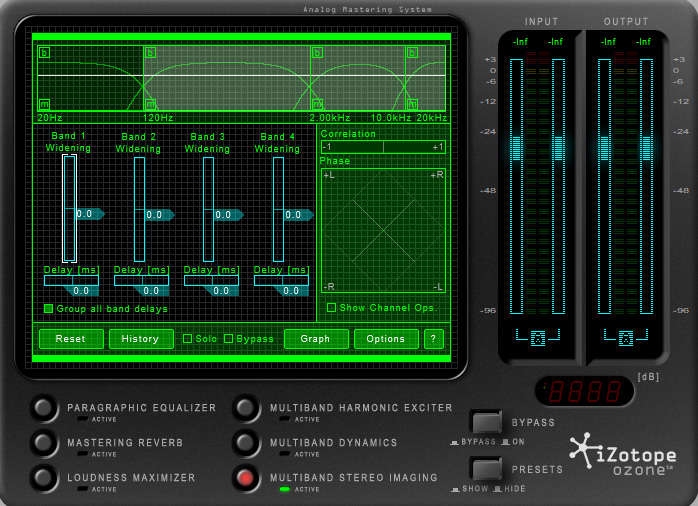Enable Show Channel Ops checkbox
The height and width of the screenshot is (506, 698).
(x=331, y=308)
